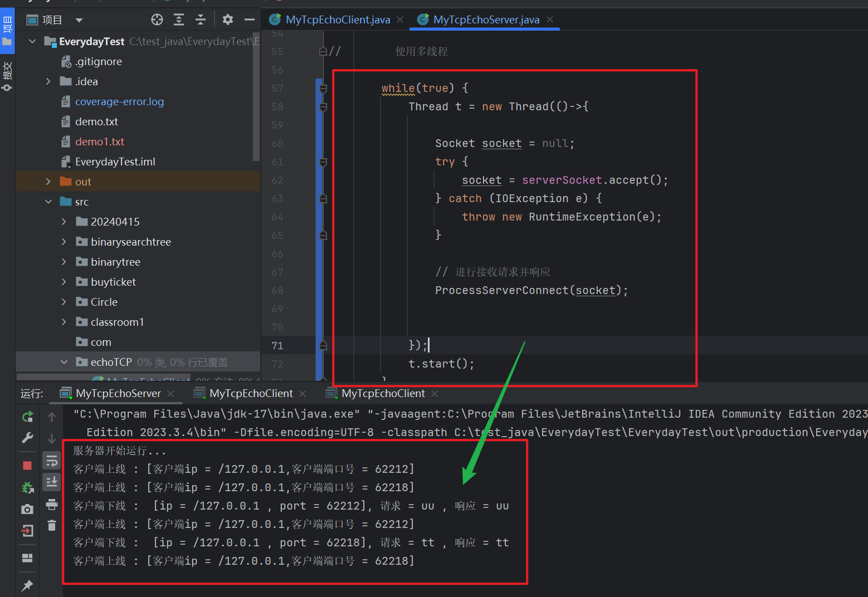This screenshot has width=868, height=597.
Task: Toggle scroll to end of console
Action: coord(52,482)
